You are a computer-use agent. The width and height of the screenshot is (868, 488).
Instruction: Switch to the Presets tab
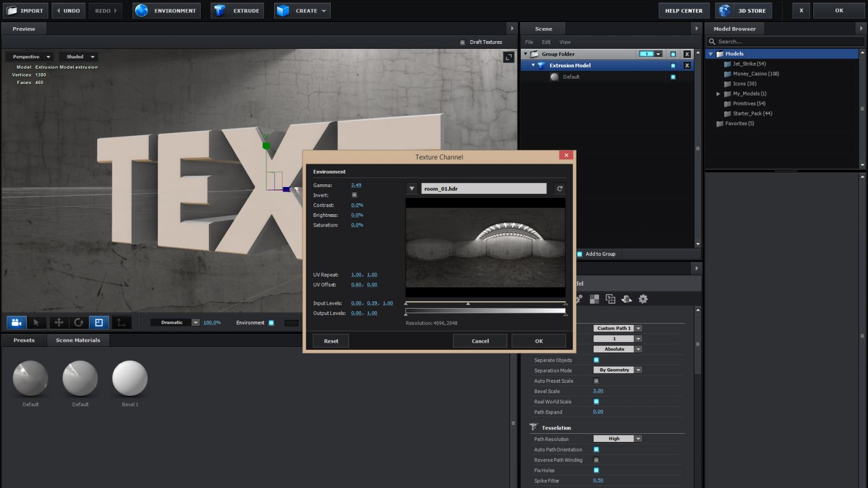pos(24,340)
